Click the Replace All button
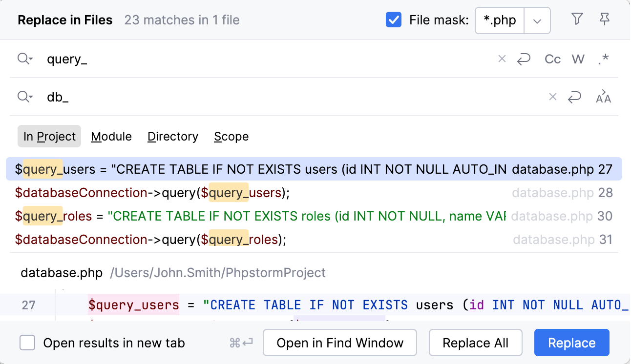Image resolution: width=631 pixels, height=364 pixels. click(475, 343)
